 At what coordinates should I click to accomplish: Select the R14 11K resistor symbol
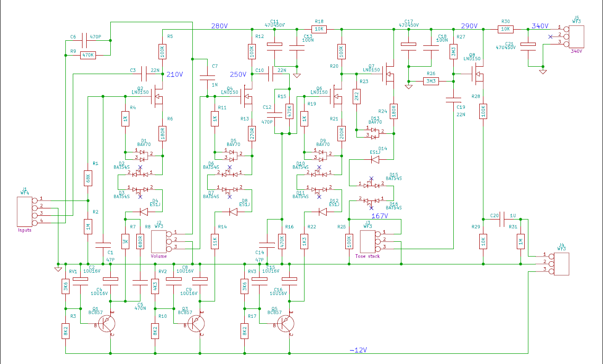tap(215, 241)
